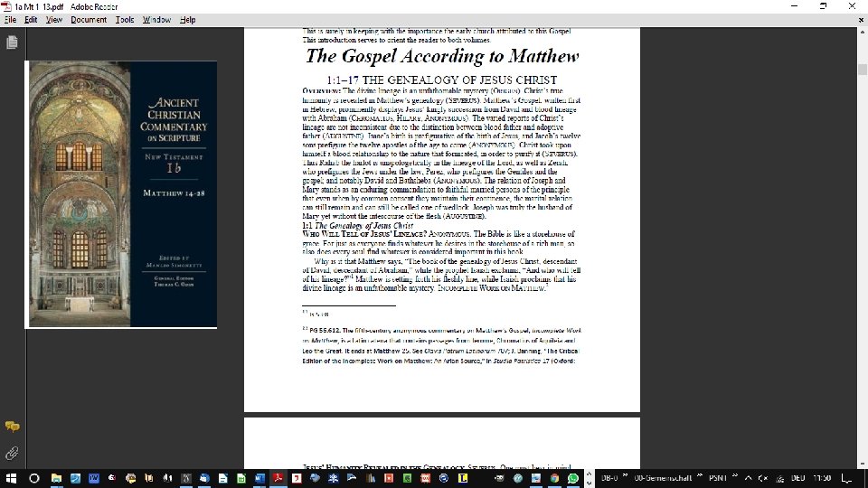The image size is (868, 488).
Task: Close the document via menu bar X
Action: point(861,19)
